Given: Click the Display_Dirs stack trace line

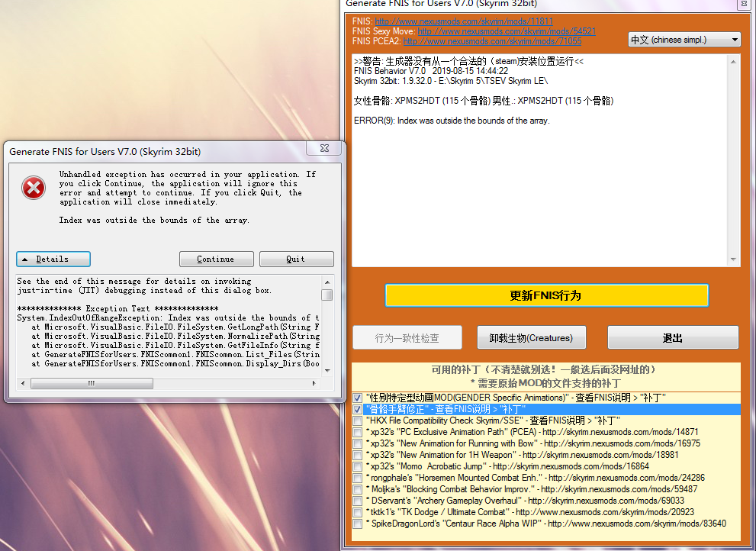Looking at the screenshot, I should coord(175,364).
